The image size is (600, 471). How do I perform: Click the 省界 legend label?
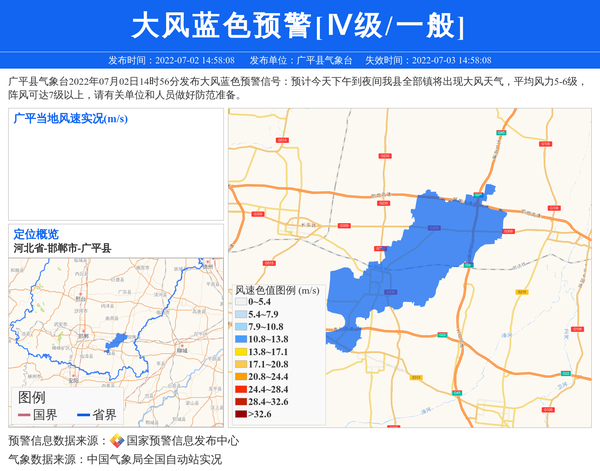coord(104,415)
